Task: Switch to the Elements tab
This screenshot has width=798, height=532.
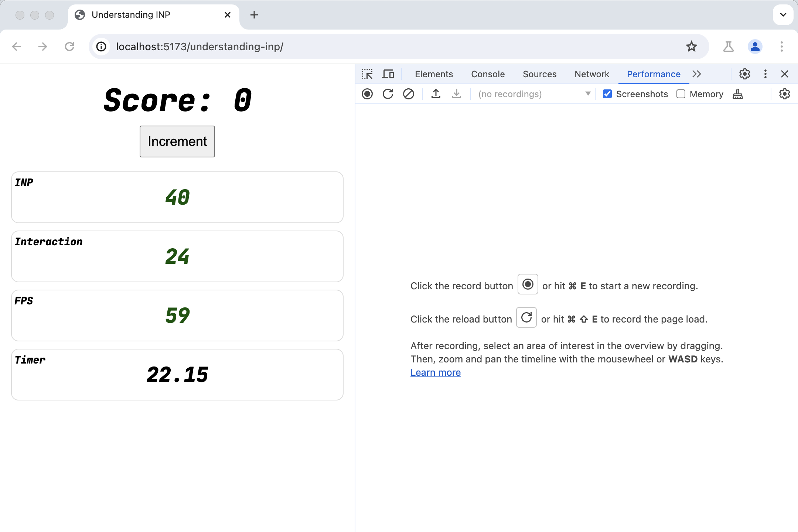Action: [x=434, y=74]
